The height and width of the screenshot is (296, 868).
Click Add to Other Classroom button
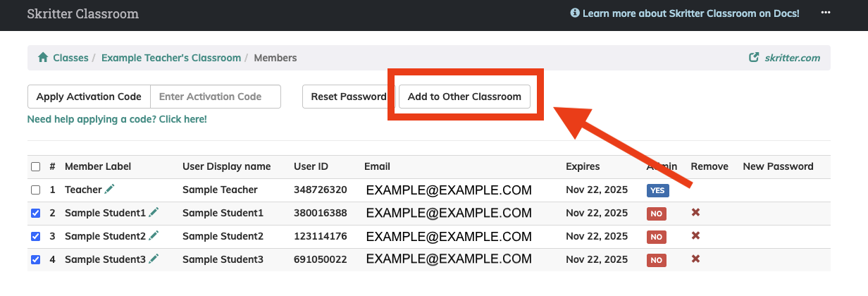464,97
